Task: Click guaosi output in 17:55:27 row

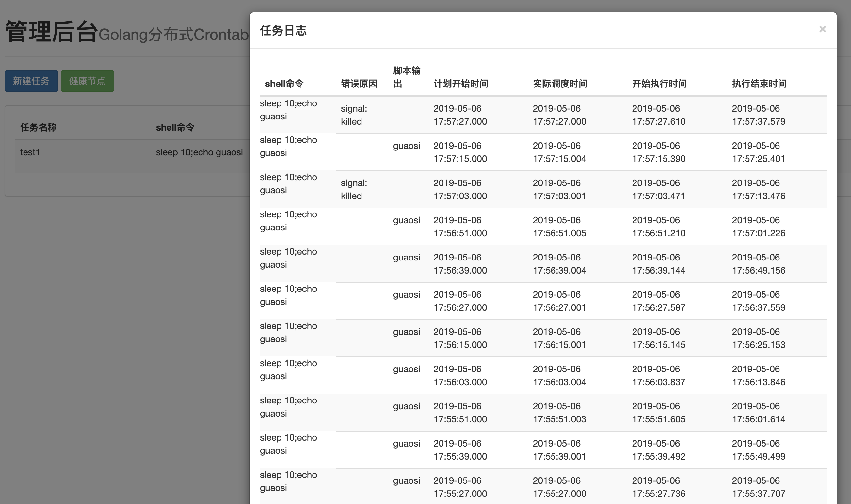Action: click(406, 480)
